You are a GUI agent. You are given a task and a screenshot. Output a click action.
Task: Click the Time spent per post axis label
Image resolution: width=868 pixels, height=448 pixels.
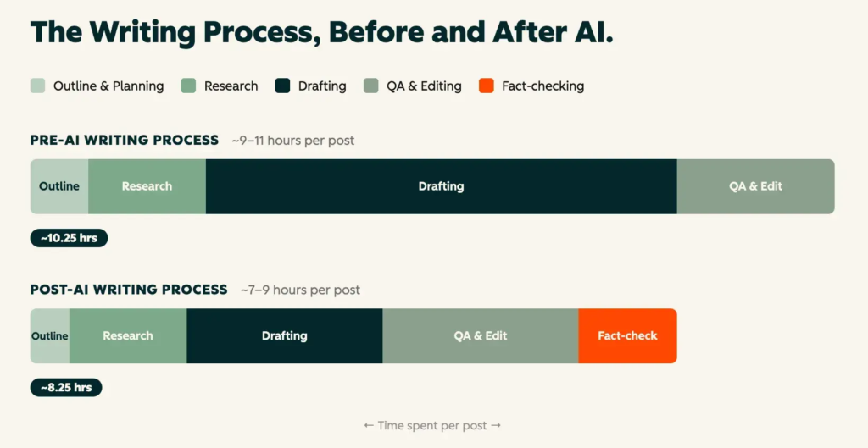(432, 425)
